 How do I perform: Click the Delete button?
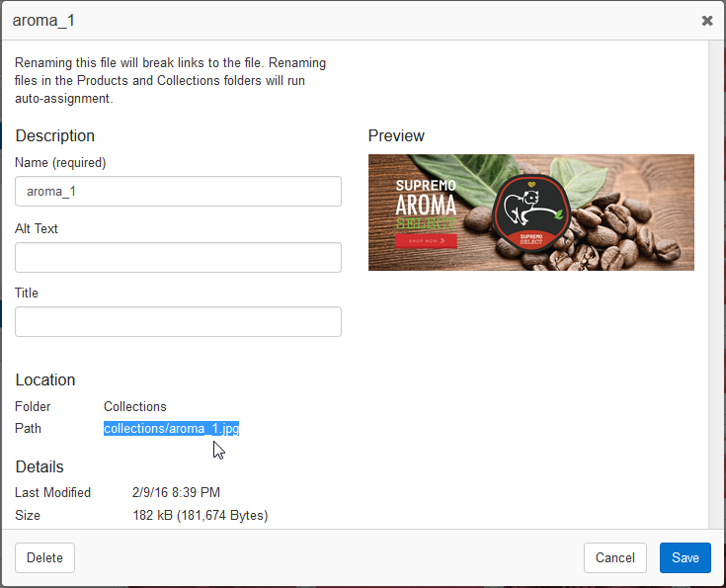[44, 557]
